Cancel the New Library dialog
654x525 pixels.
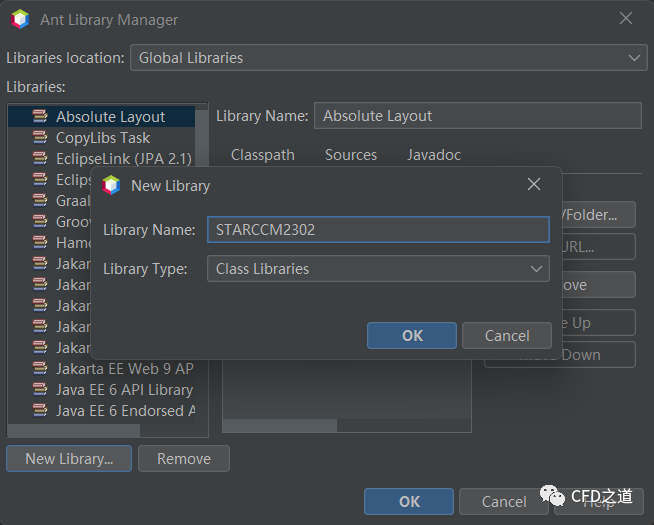(x=506, y=336)
